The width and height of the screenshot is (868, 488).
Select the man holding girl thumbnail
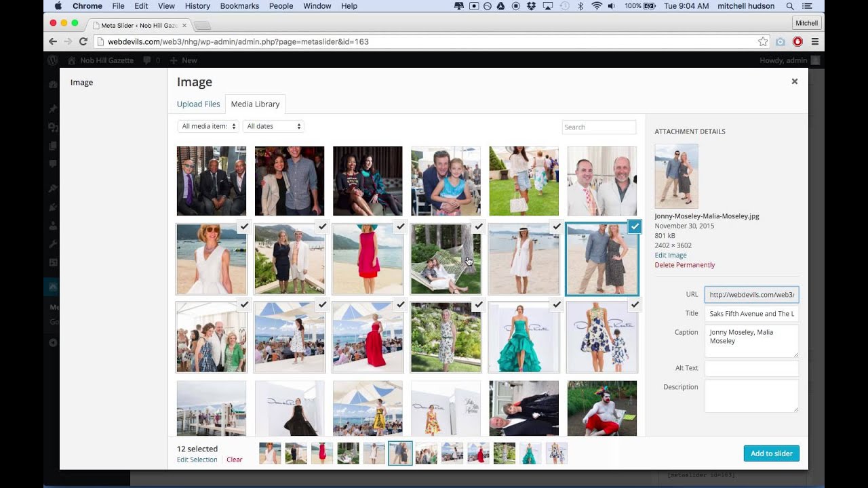coord(446,181)
